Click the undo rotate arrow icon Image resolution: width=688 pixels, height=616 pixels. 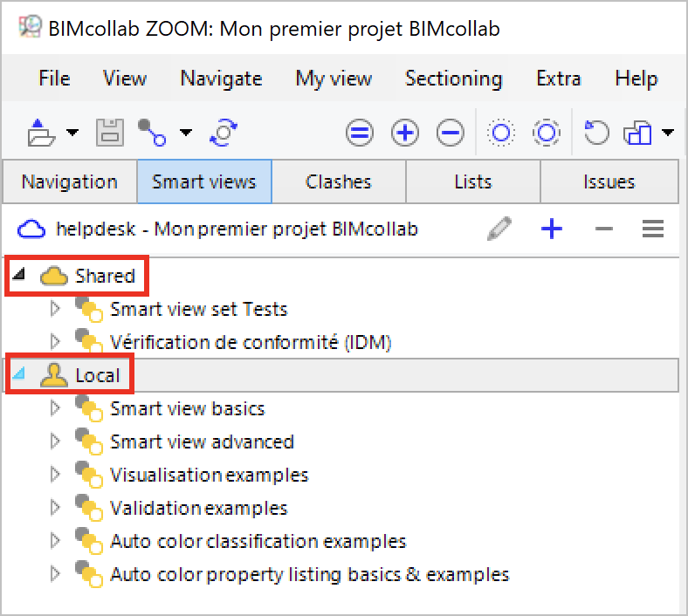[x=596, y=133]
